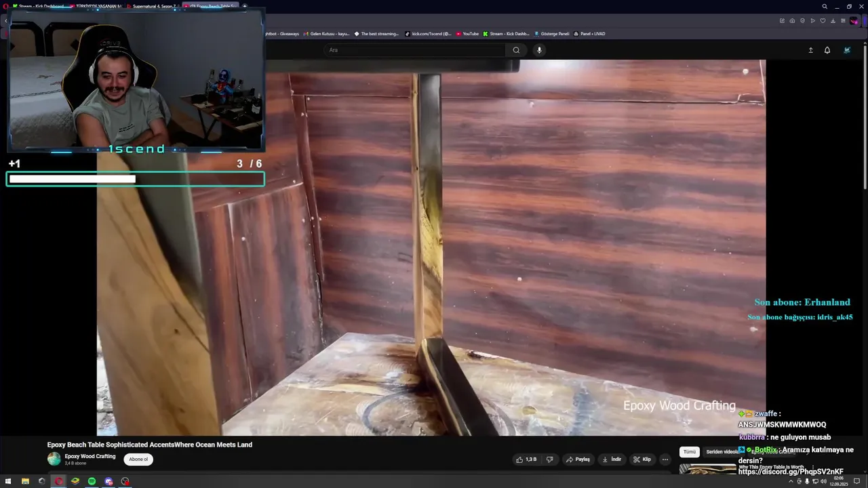Open browser easy setup menu icon
The width and height of the screenshot is (868, 488).
843,21
